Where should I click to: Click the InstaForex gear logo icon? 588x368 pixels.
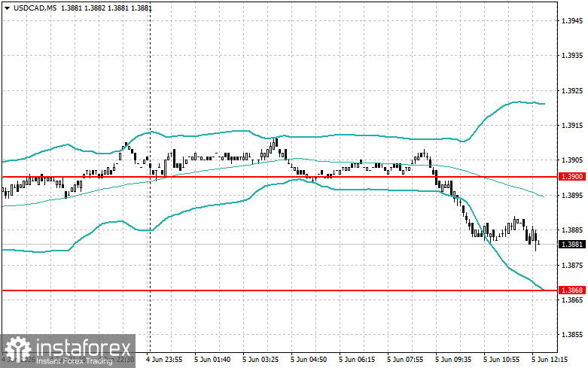[x=17, y=349]
